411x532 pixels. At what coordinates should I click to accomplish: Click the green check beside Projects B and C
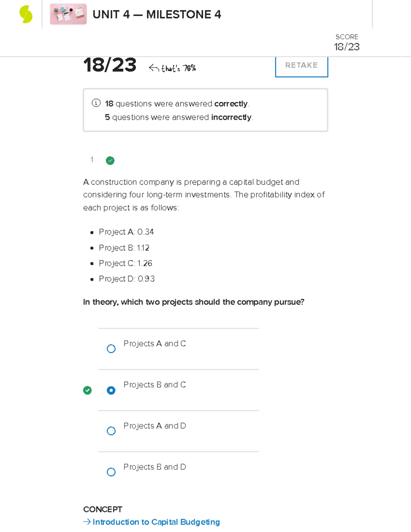pyautogui.click(x=87, y=390)
